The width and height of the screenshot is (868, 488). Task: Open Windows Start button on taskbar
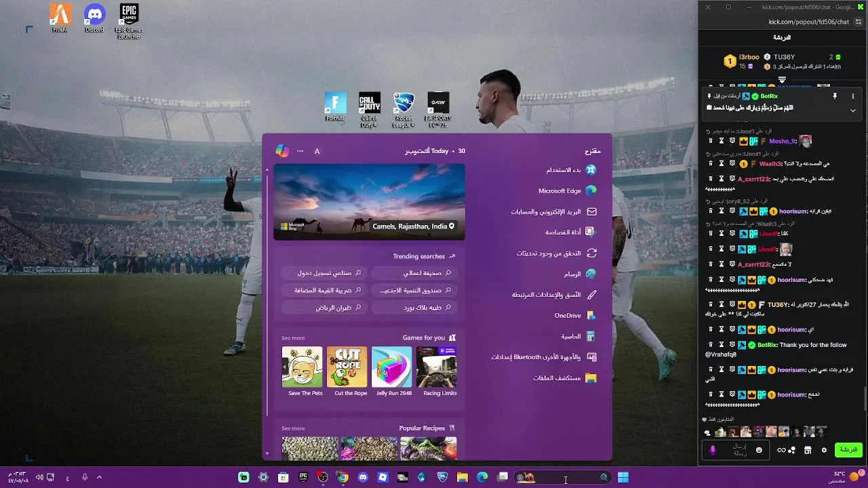coord(623,477)
